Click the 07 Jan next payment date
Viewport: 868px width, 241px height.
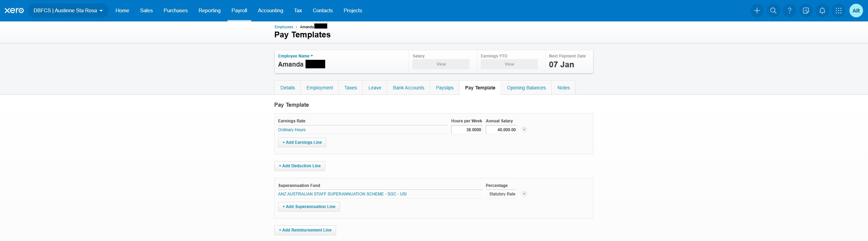point(561,65)
